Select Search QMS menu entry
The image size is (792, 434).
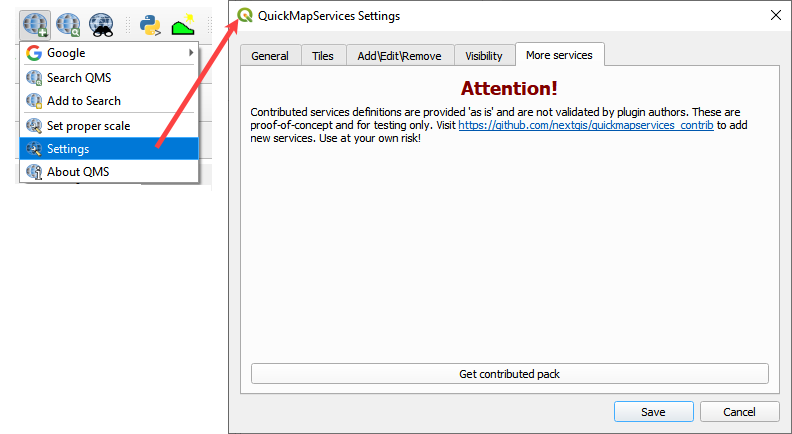[x=79, y=78]
